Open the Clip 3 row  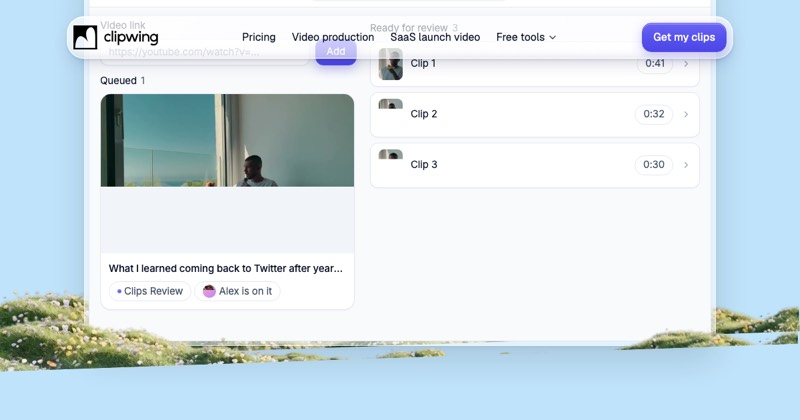pyautogui.click(x=535, y=165)
